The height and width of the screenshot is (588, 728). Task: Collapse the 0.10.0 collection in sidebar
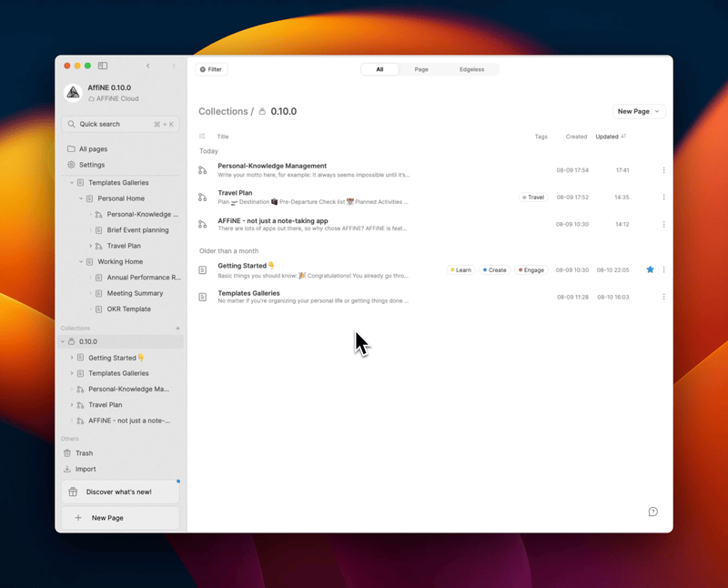[63, 342]
